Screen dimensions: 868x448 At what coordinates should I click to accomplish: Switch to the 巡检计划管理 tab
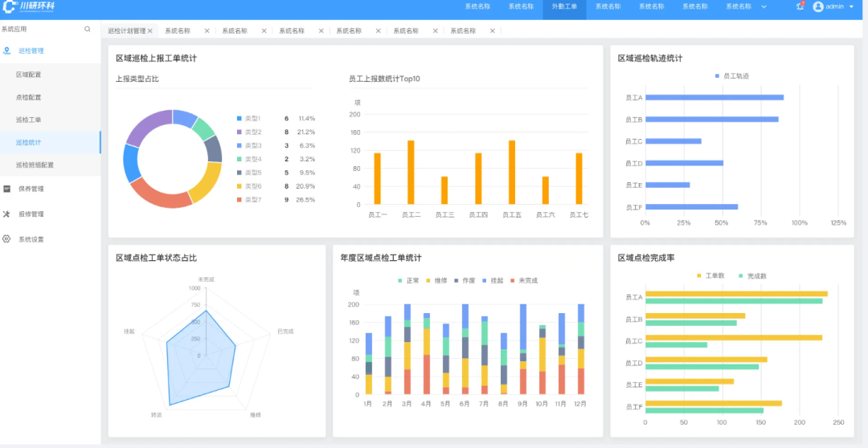[127, 31]
